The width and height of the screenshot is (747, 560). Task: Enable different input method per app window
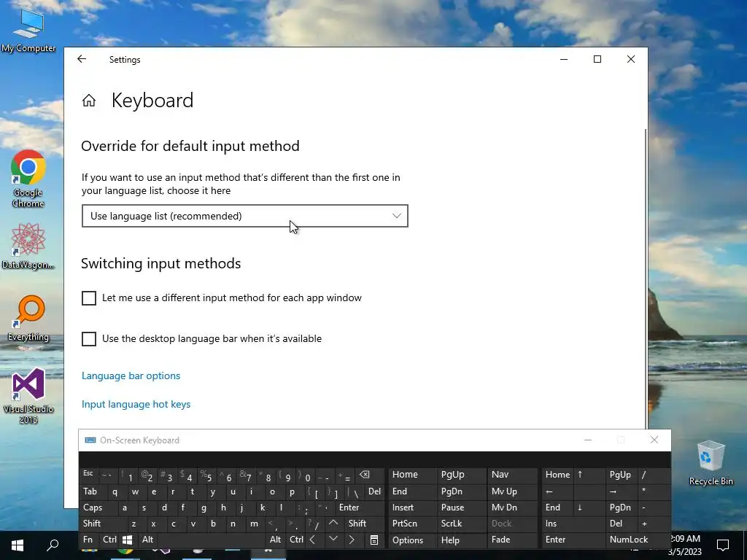click(x=88, y=298)
